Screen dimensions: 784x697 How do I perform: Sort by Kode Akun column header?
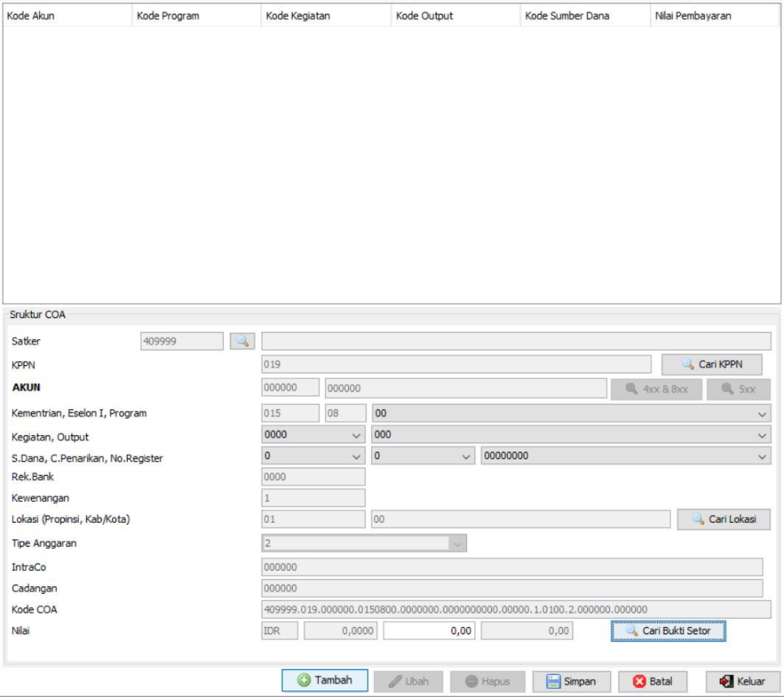pos(67,15)
